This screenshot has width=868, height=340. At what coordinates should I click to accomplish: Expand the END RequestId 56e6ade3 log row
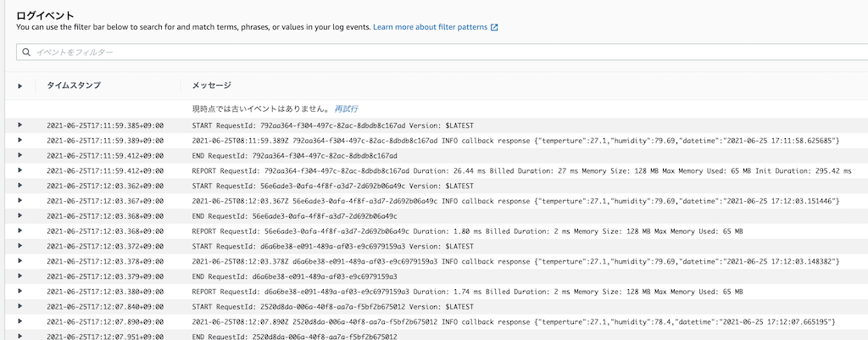(20, 215)
